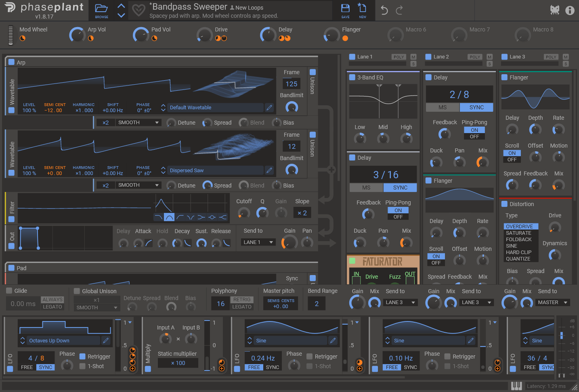The height and width of the screenshot is (392, 579).
Task: Load previous preset with up arrow
Action: click(121, 6)
